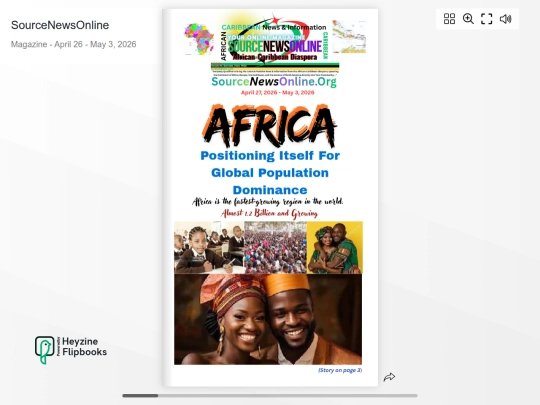540x405 pixels.
Task: Click the couple on yellow background photo
Action: click(334, 248)
